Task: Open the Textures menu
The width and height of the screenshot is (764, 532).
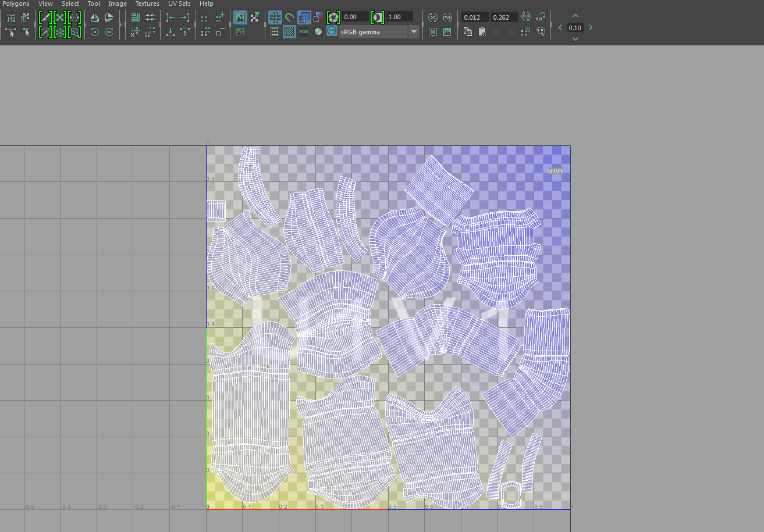Action: coord(147,3)
